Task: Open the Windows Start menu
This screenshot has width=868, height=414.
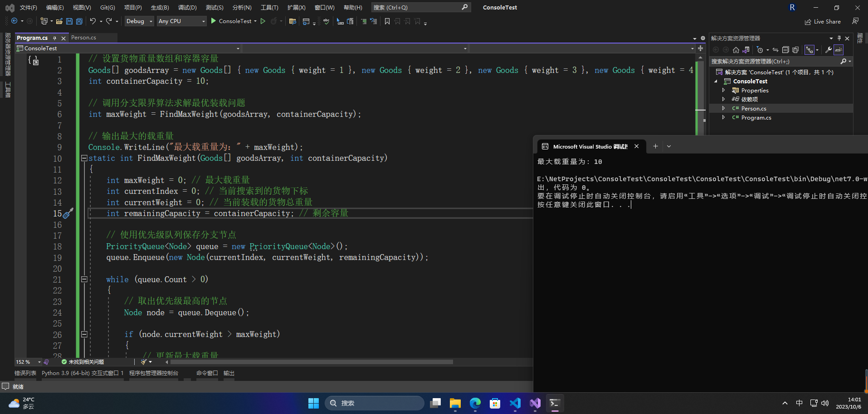Action: 313,403
